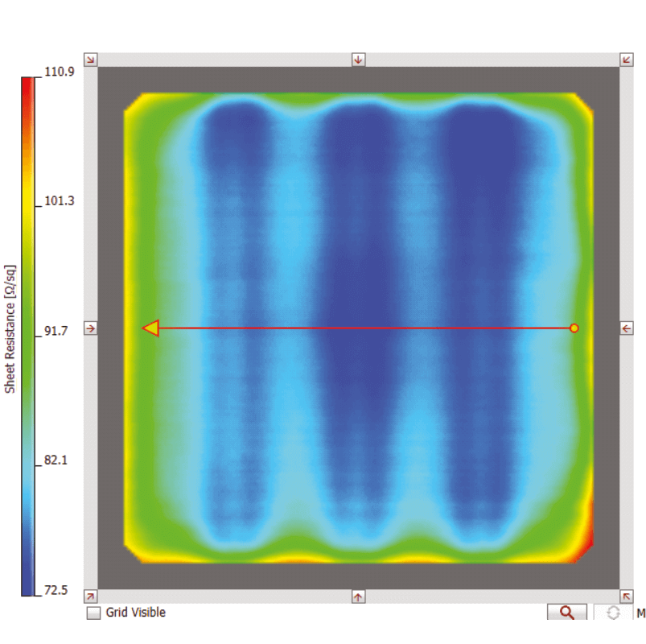The height and width of the screenshot is (644, 646).
Task: Click the circular refresh button
Action: click(613, 613)
